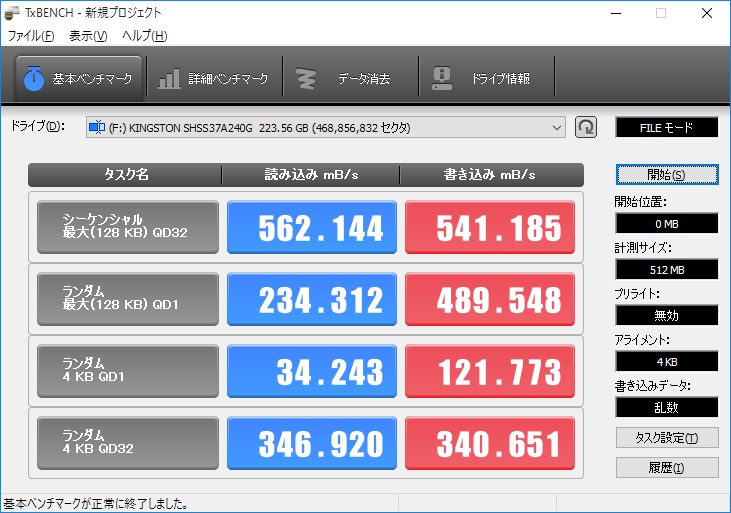Click the ドライブ(D): label
The height and width of the screenshot is (513, 731).
pyautogui.click(x=38, y=126)
